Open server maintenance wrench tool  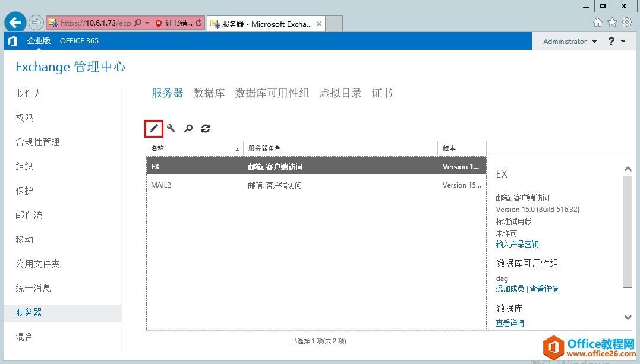[172, 128]
